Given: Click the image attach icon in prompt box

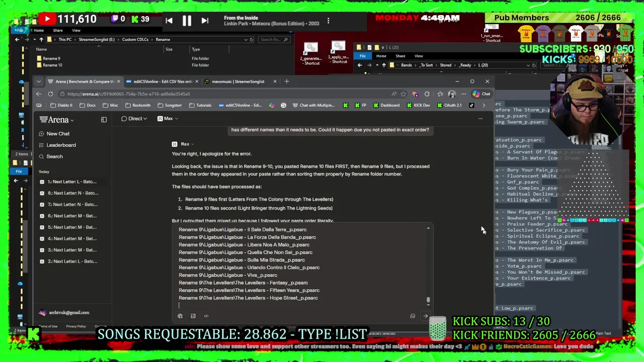Looking at the screenshot, I should pos(193,316).
